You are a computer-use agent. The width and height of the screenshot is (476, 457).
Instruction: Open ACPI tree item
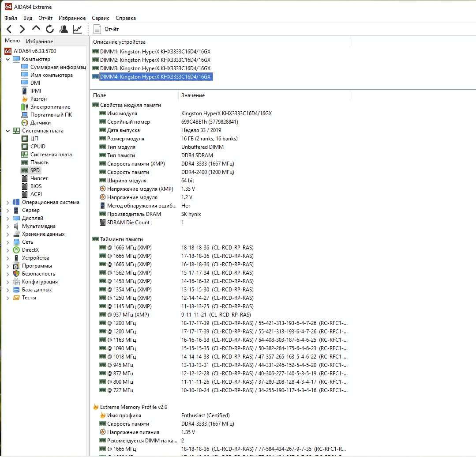(x=36, y=194)
